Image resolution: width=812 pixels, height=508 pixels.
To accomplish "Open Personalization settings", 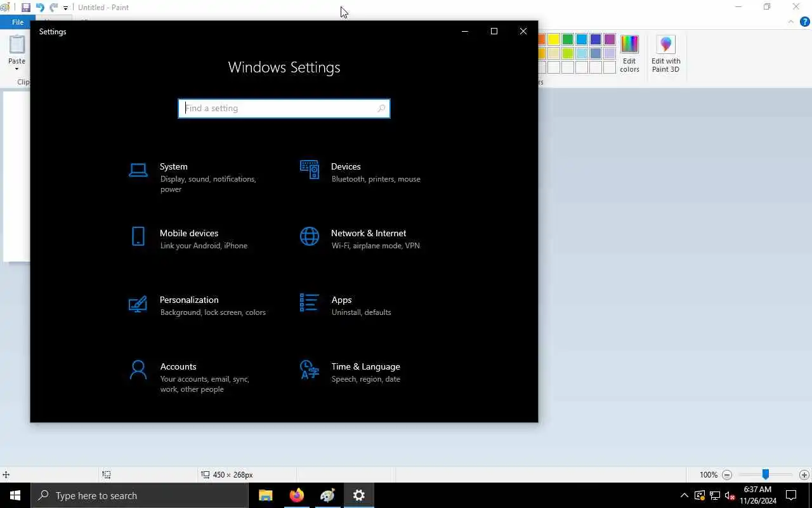I will (x=199, y=305).
